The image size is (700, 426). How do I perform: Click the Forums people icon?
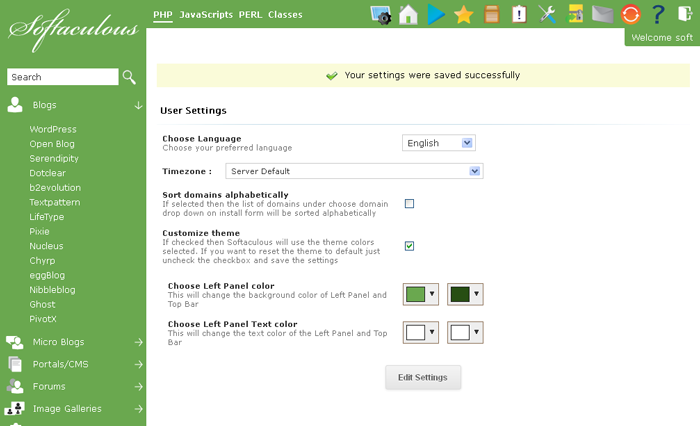15,386
